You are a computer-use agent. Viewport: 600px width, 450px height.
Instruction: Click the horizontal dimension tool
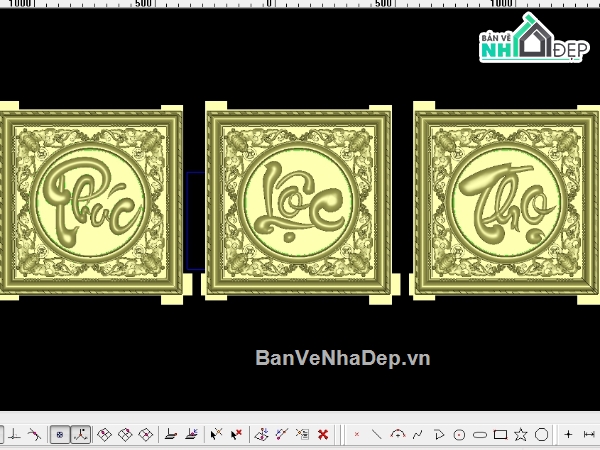click(x=589, y=435)
